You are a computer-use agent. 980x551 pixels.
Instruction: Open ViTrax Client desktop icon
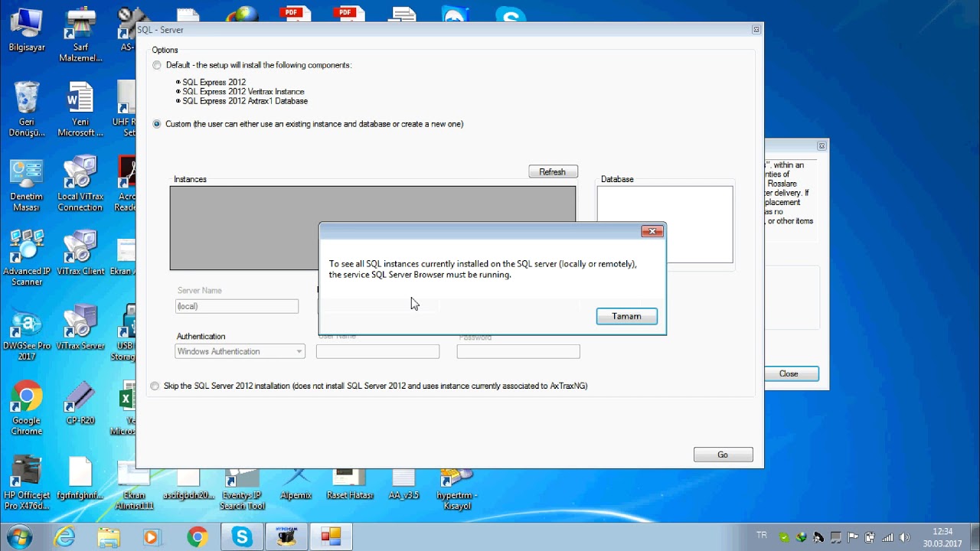coord(80,253)
